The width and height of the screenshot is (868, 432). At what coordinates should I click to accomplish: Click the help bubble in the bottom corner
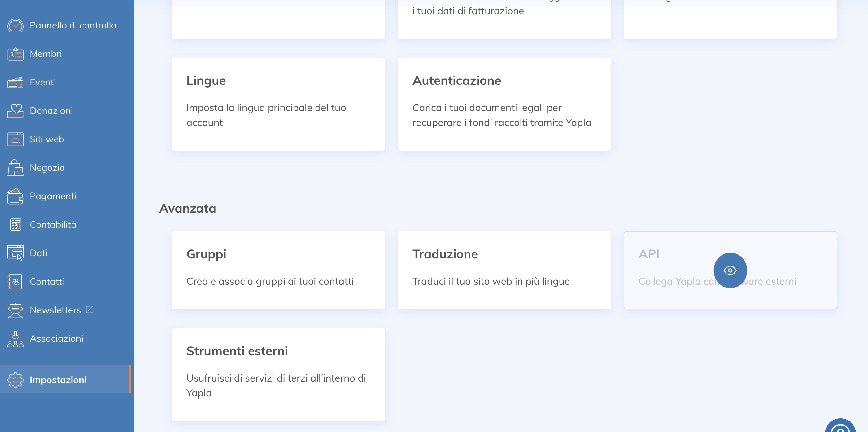click(841, 428)
